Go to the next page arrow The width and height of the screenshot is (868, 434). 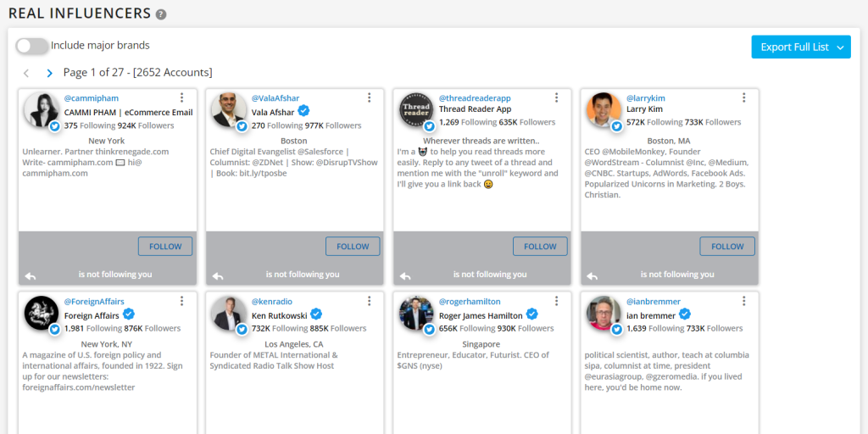tap(49, 74)
